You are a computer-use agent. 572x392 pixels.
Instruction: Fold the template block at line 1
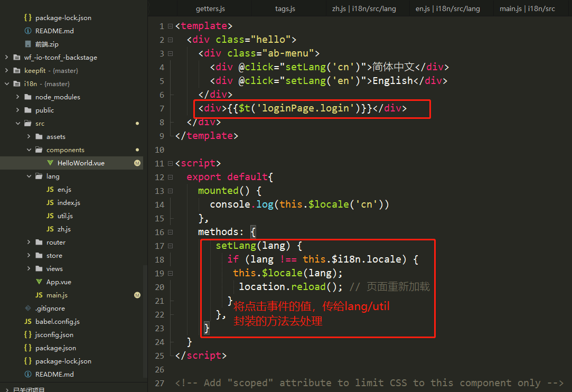[170, 26]
